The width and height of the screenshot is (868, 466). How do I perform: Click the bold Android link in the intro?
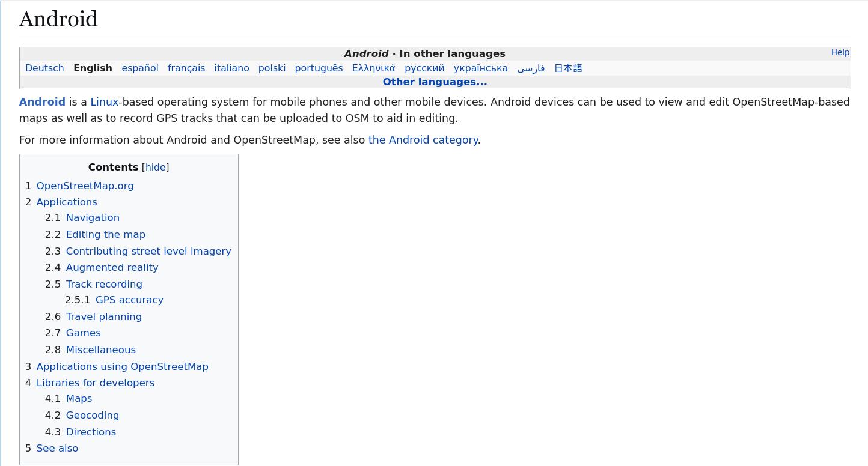(42, 102)
